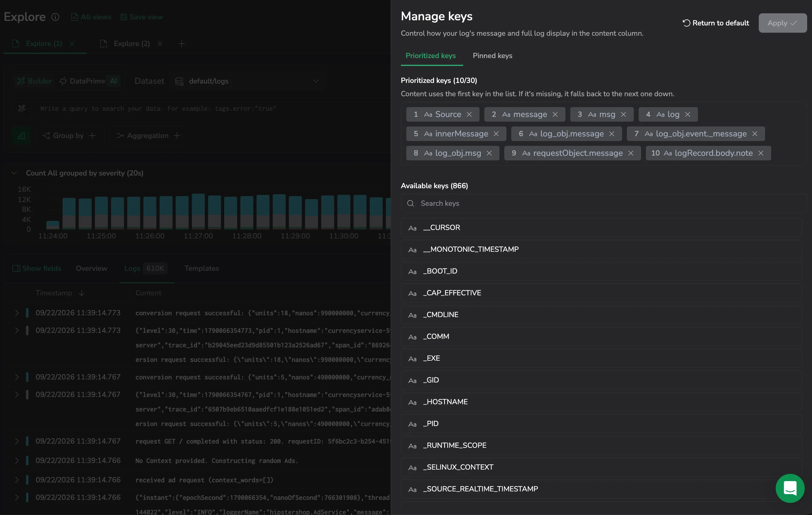Remove the innerMessage key chip
This screenshot has width=812, height=515.
[496, 134]
